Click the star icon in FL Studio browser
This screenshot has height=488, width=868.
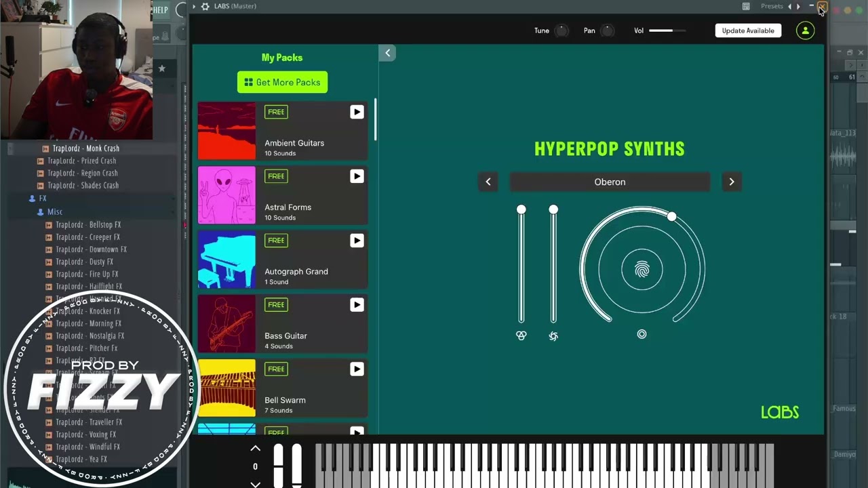pos(162,68)
